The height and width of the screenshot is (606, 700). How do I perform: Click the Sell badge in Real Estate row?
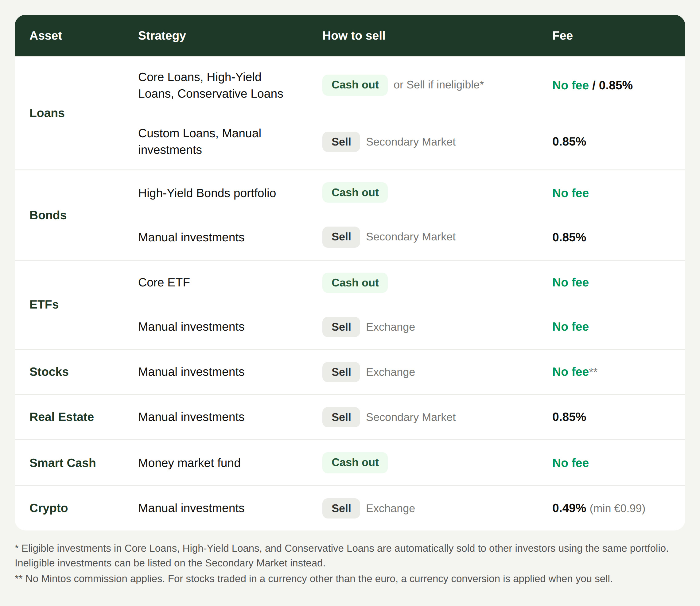point(341,417)
